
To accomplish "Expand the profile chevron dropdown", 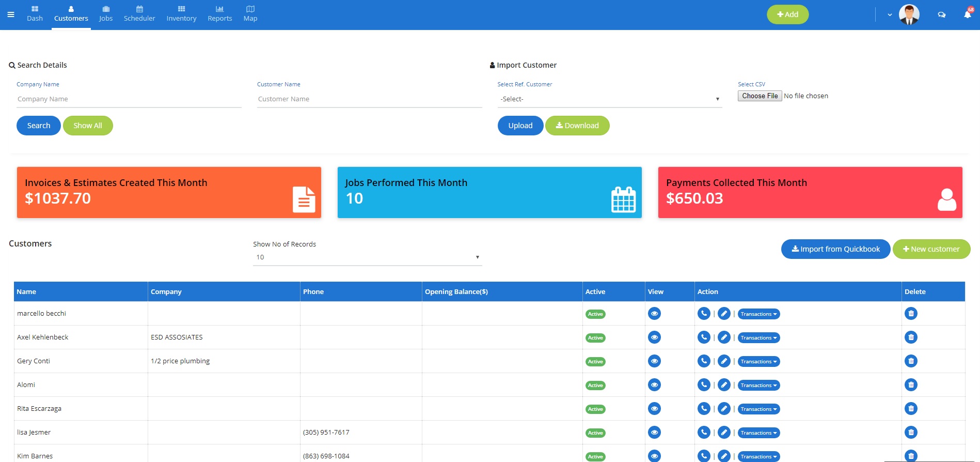I will tap(890, 15).
